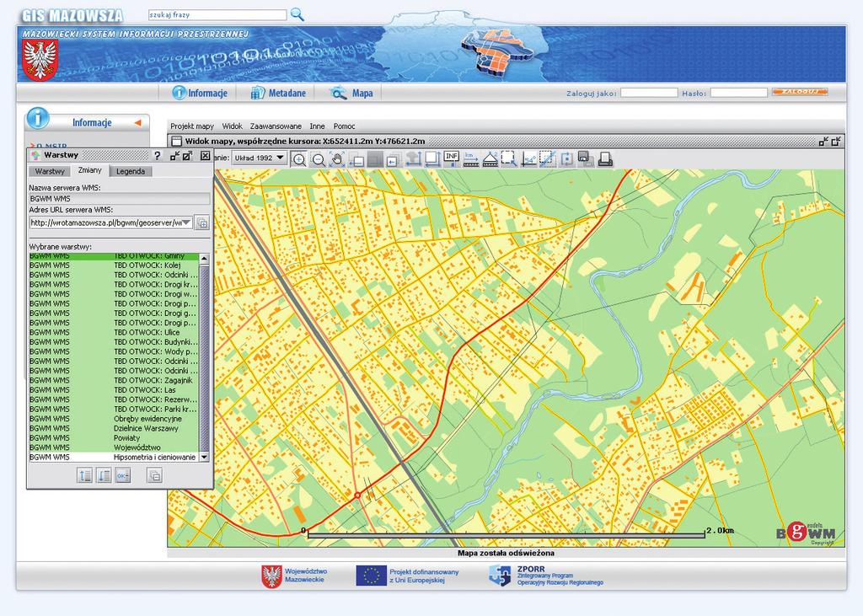Screen dimensions: 863x616
Task: Select Województwo layer row
Action: [114, 447]
